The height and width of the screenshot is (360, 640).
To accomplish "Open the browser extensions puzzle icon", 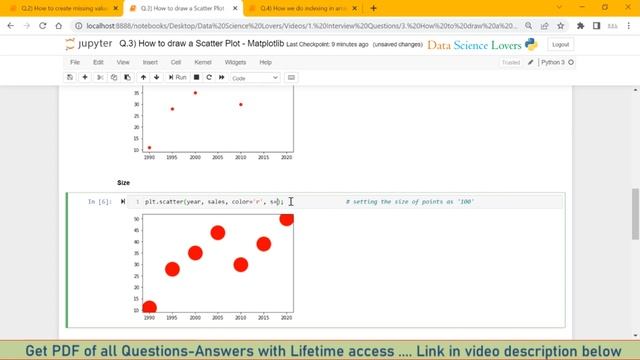I will [x=580, y=26].
